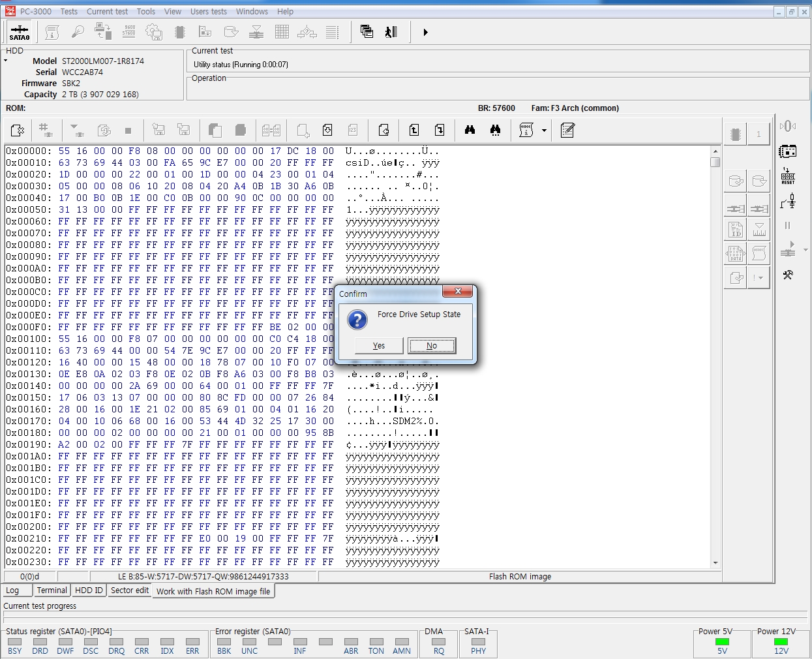Switch to the Sector edit tab

[129, 590]
